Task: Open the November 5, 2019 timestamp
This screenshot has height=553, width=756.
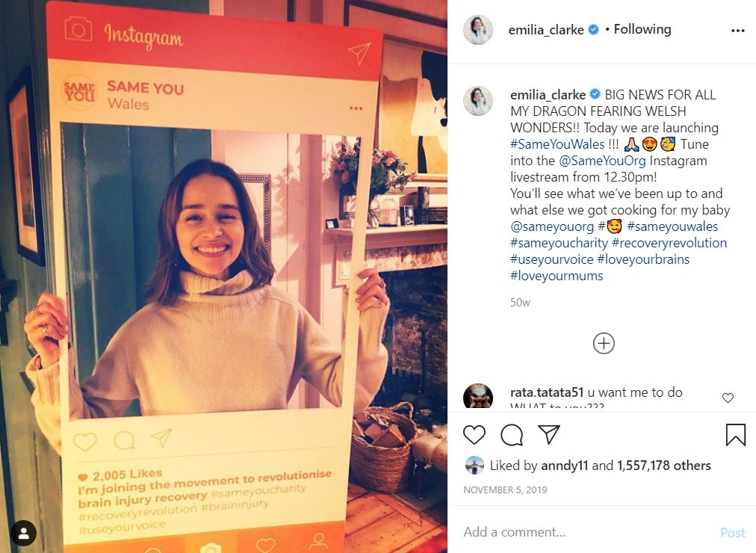Action: (x=505, y=489)
